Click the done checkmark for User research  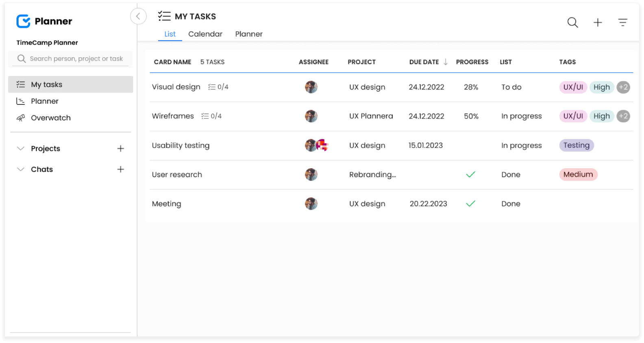tap(470, 174)
